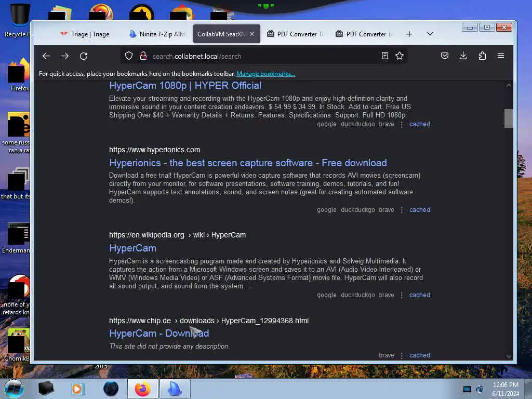532x399 pixels.
Task: Close the CollabVM SearXNG tab
Action: click(252, 34)
